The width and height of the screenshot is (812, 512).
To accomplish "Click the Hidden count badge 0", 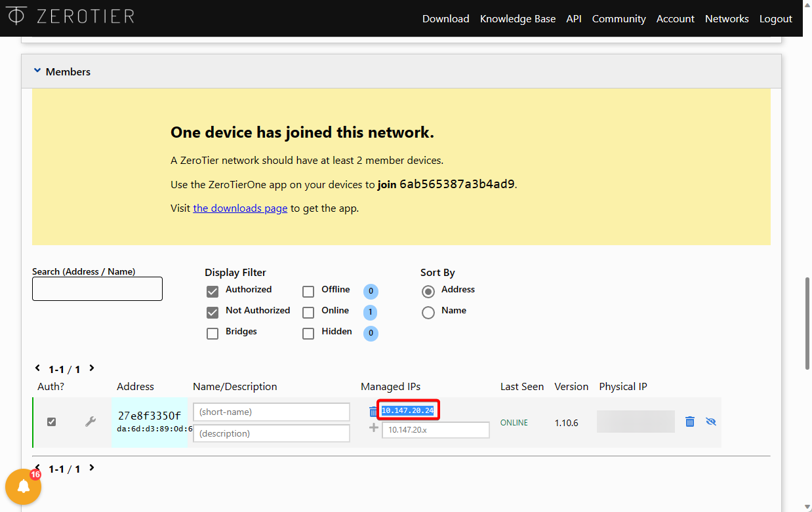I will 371,333.
